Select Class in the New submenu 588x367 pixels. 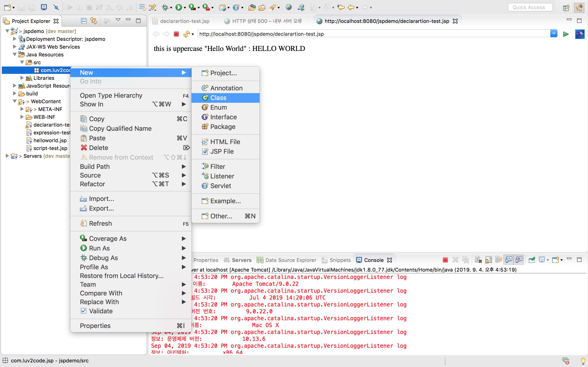point(218,98)
